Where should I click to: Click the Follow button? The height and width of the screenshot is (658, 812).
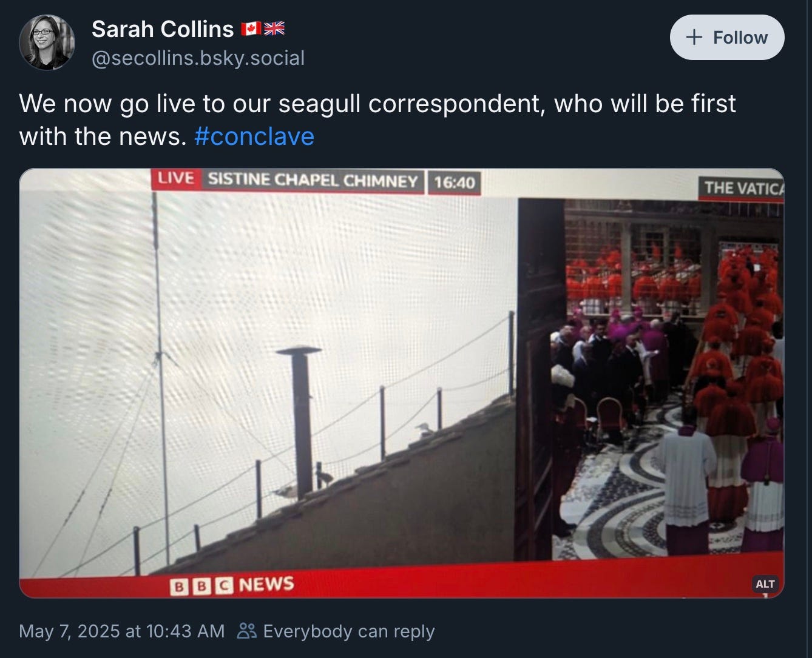click(x=726, y=38)
